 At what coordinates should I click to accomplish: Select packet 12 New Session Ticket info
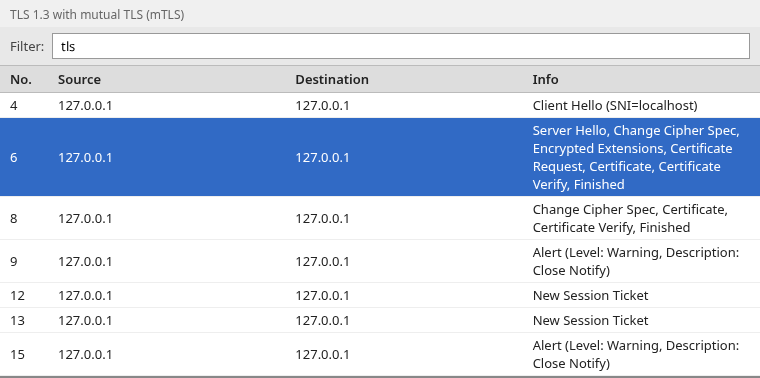(590, 295)
